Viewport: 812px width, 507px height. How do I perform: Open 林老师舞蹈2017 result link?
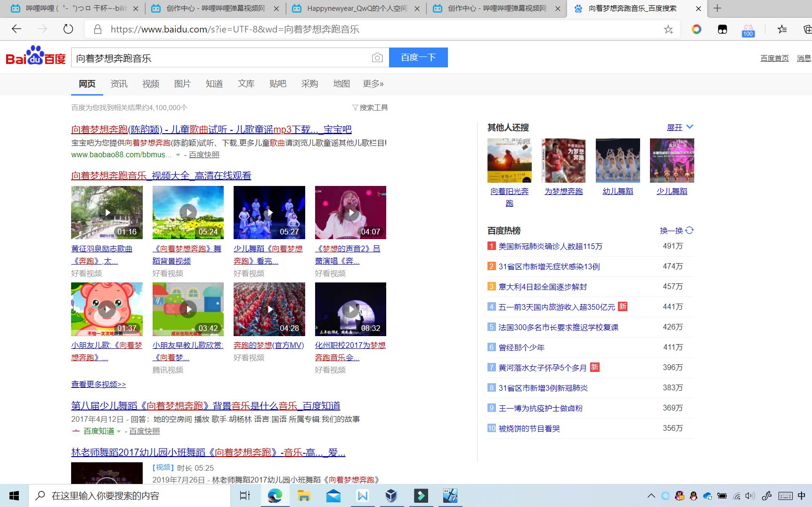coord(208,452)
